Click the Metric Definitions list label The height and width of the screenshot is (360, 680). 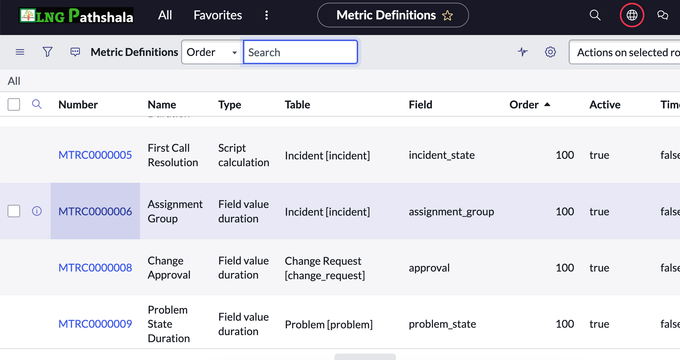click(x=134, y=52)
